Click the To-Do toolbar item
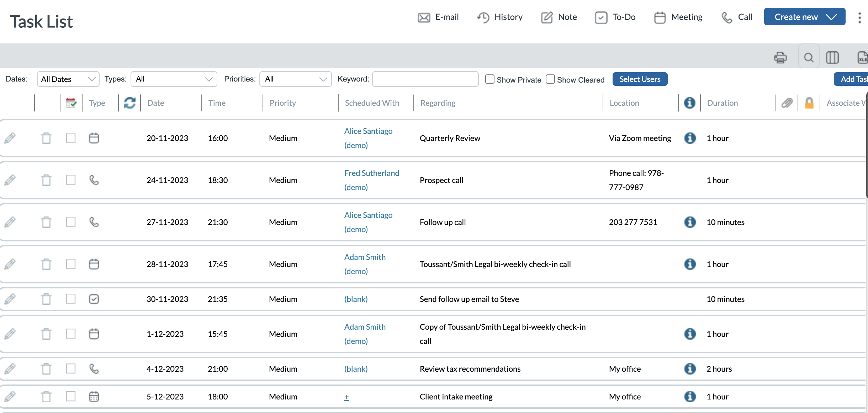This screenshot has height=413, width=868. tap(615, 17)
